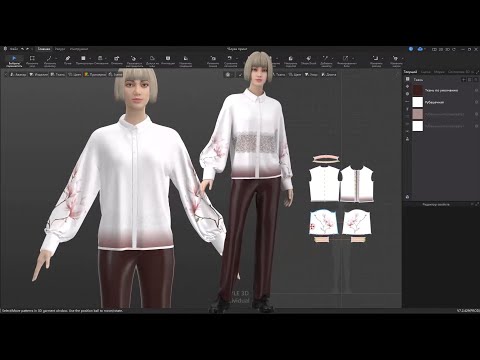
Task: Add a new fabric with the plus button
Action: (x=464, y=79)
